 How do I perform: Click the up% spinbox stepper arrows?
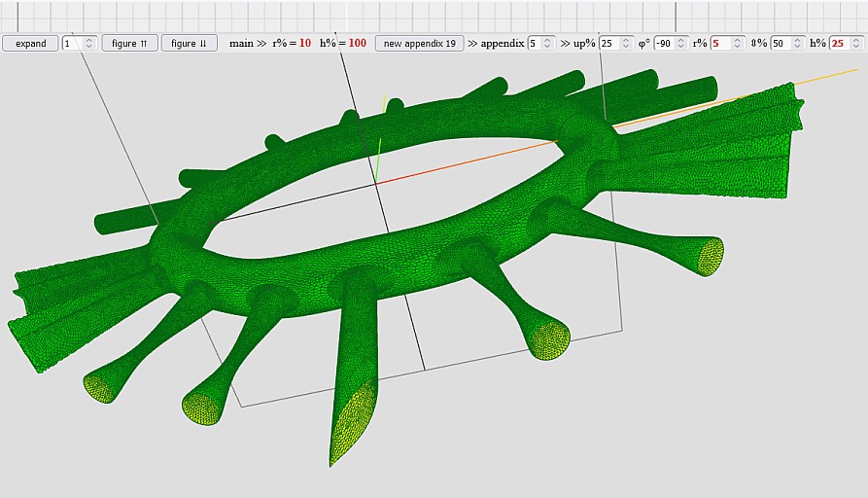(x=627, y=44)
